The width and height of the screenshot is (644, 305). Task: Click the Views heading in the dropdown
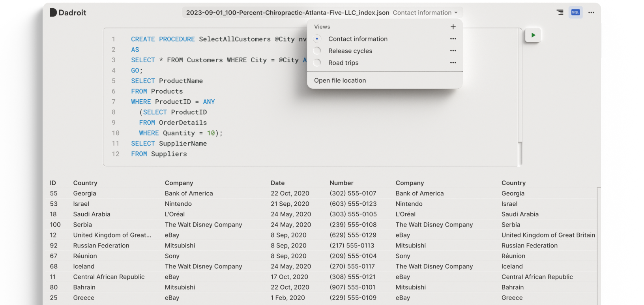[x=322, y=27]
